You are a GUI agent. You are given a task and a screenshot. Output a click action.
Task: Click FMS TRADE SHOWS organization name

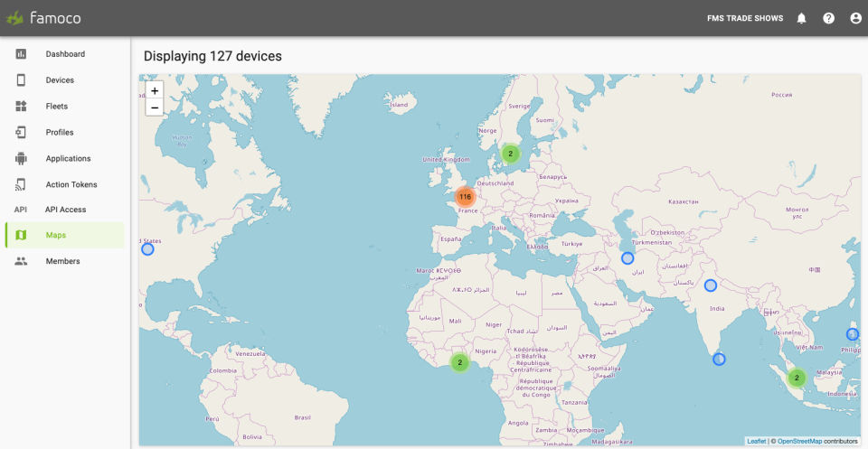745,18
